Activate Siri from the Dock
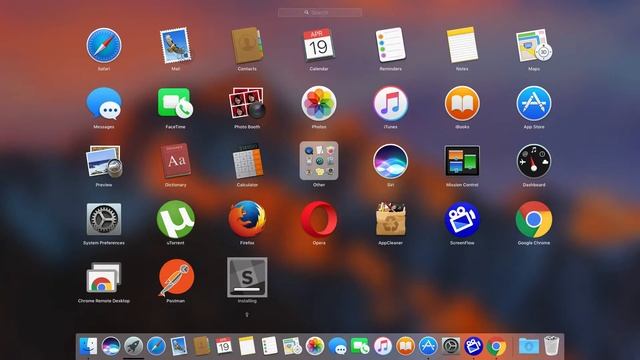Screen dimensions: 640x360 111,347
